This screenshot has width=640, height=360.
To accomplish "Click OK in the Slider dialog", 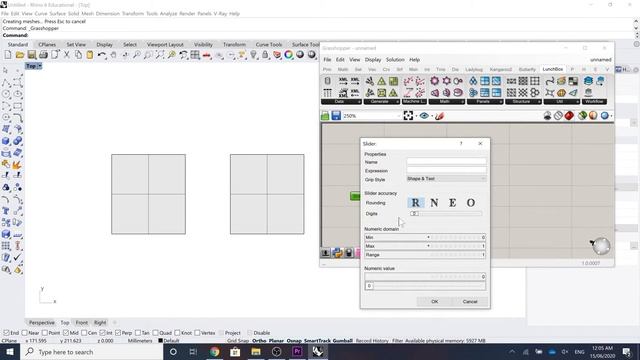I will [434, 302].
